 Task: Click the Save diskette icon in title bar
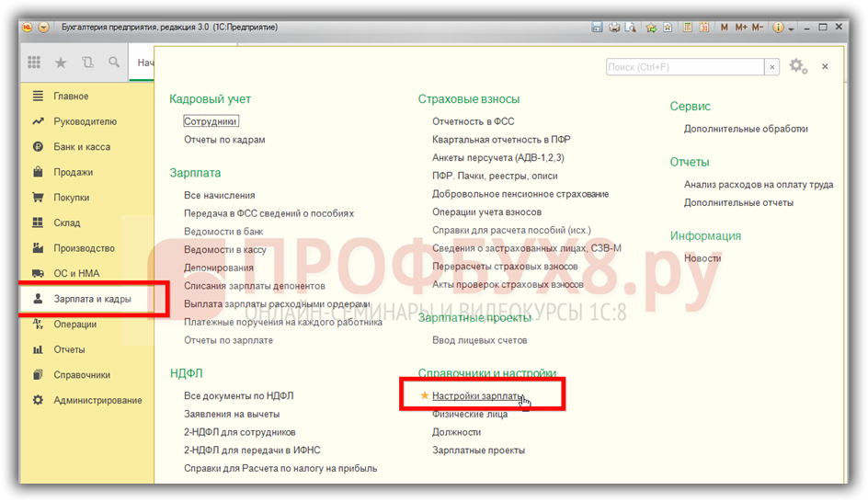[598, 27]
